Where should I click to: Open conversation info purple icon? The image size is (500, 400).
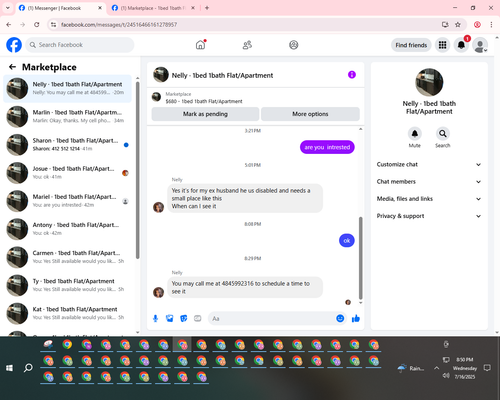pos(352,75)
